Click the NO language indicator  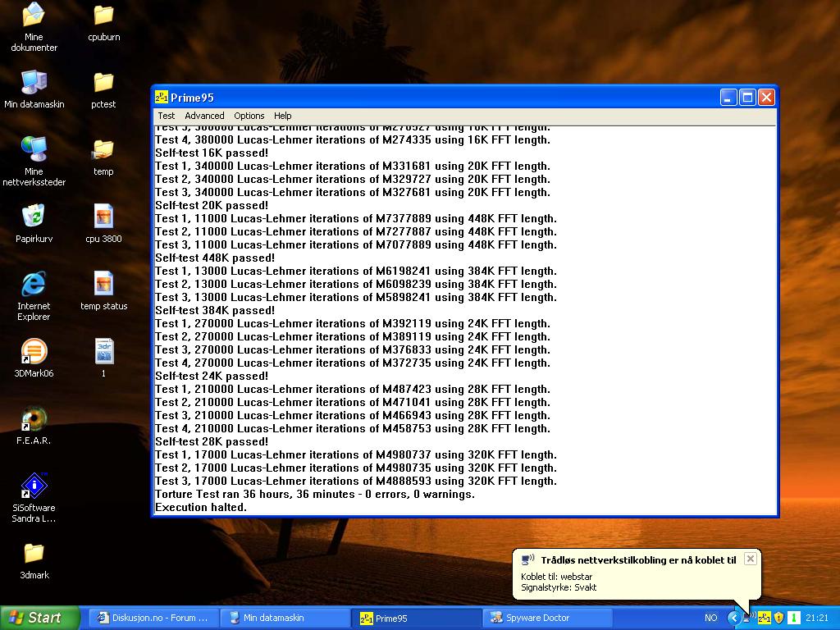pyautogui.click(x=711, y=618)
